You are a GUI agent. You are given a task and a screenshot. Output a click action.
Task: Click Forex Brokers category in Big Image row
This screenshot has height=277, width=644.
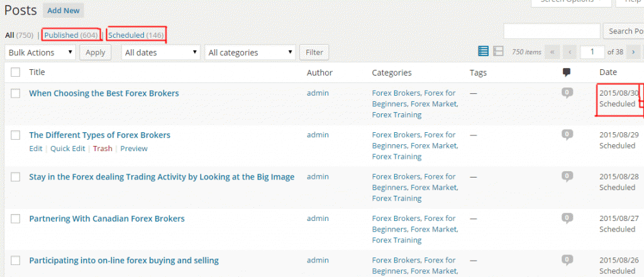click(396, 177)
